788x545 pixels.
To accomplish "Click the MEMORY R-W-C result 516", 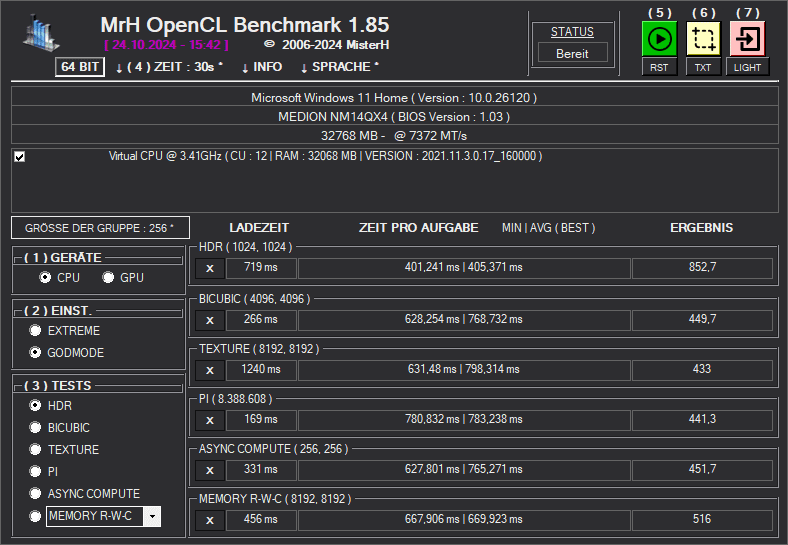I will coord(702,519).
